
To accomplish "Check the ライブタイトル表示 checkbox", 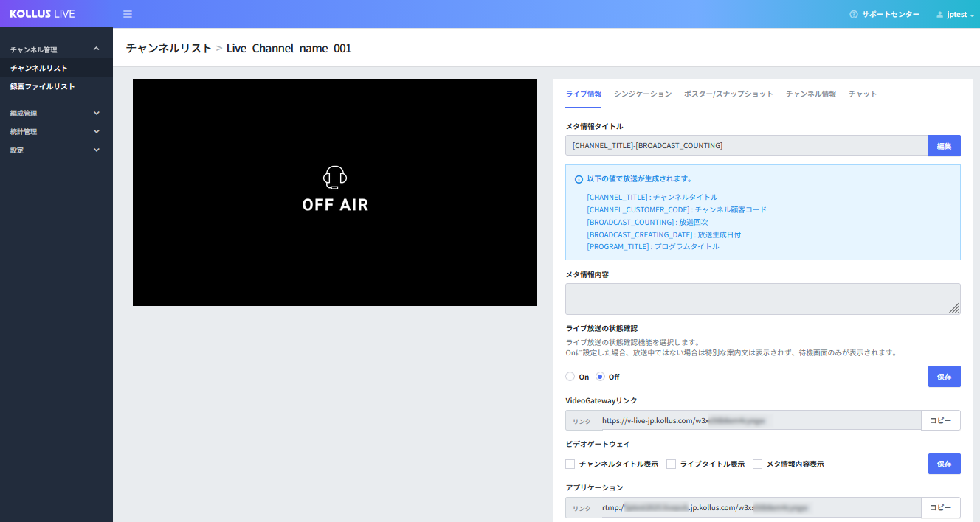I will pyautogui.click(x=671, y=464).
